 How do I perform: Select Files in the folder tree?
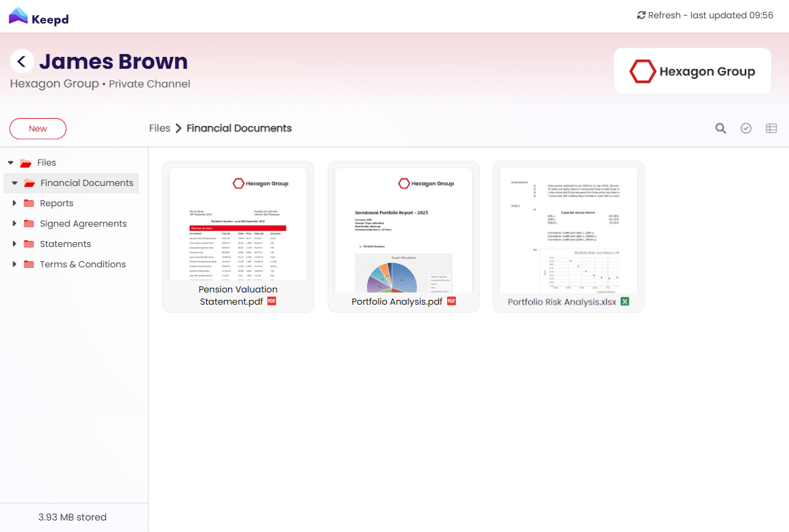[x=46, y=163]
